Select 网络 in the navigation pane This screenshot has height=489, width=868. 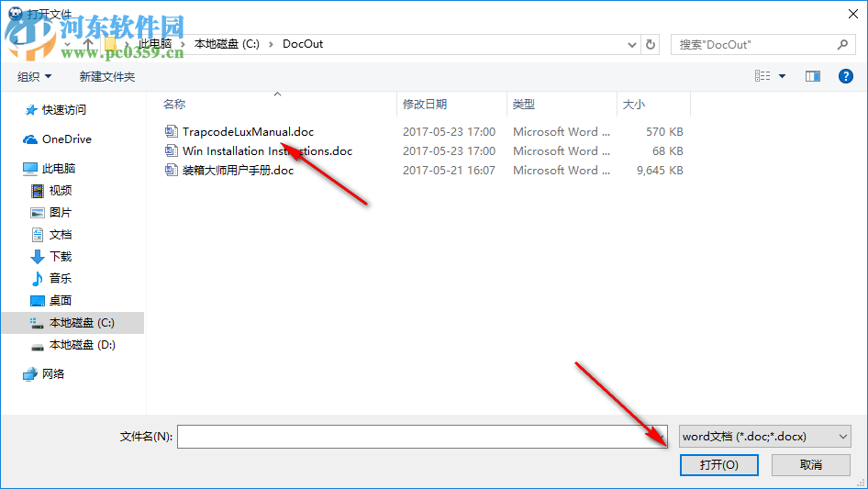(53, 374)
